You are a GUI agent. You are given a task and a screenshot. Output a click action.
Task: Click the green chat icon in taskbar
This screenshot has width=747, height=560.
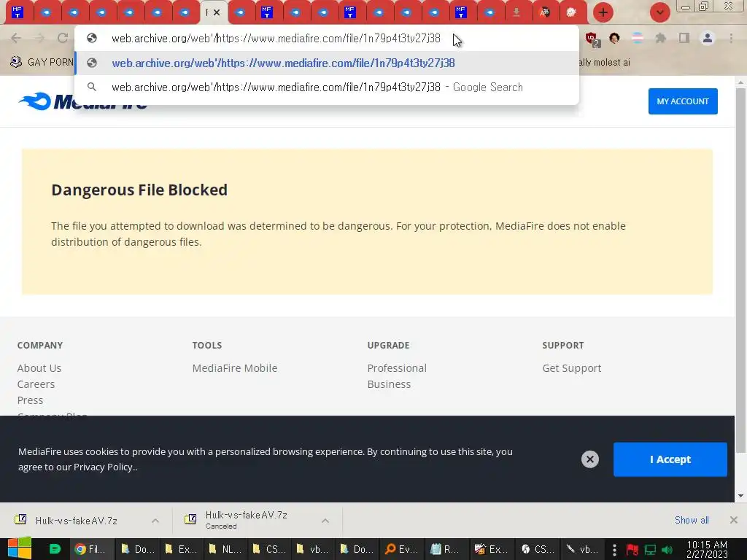click(55, 549)
